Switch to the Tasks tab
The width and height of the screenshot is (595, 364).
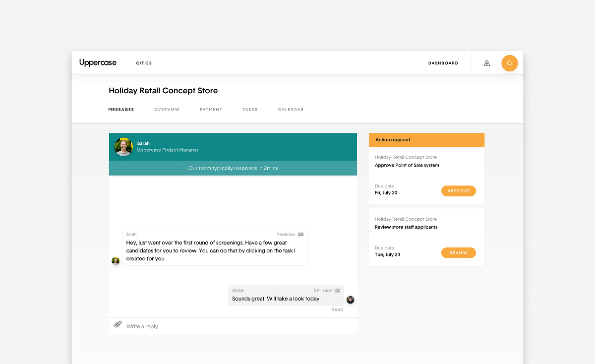[x=250, y=110]
